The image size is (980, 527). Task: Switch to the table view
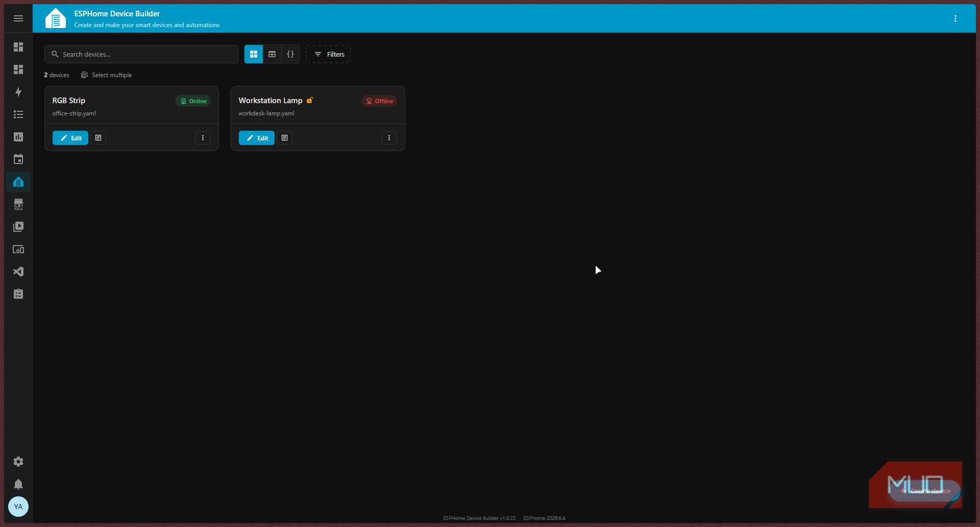272,54
